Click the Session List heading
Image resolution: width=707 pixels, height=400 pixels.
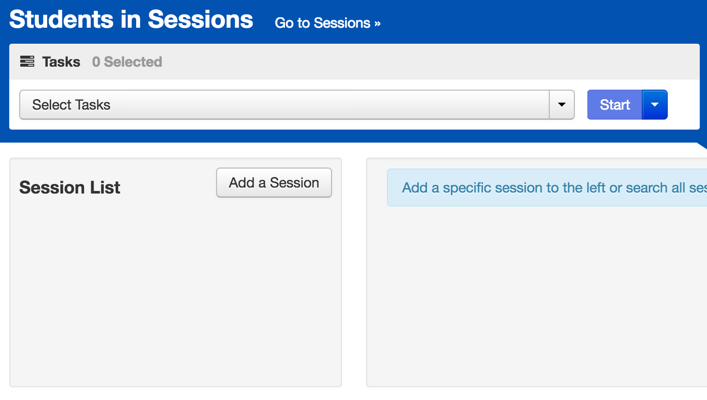70,188
